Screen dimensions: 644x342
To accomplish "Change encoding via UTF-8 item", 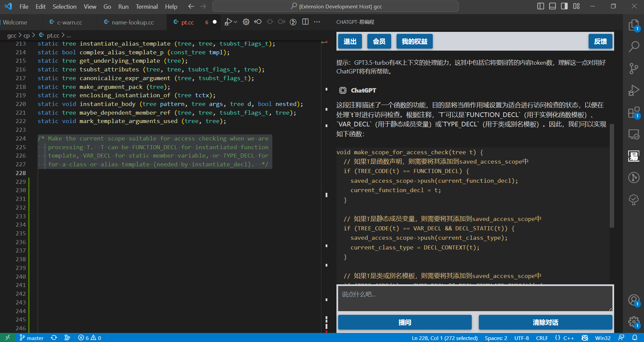I will (521, 338).
